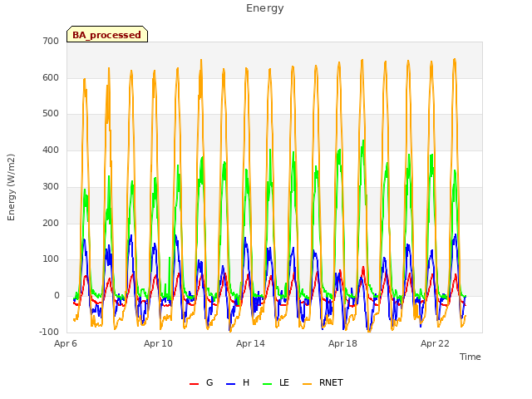
Task: Click the blue H legend swatch
Action: (x=230, y=384)
